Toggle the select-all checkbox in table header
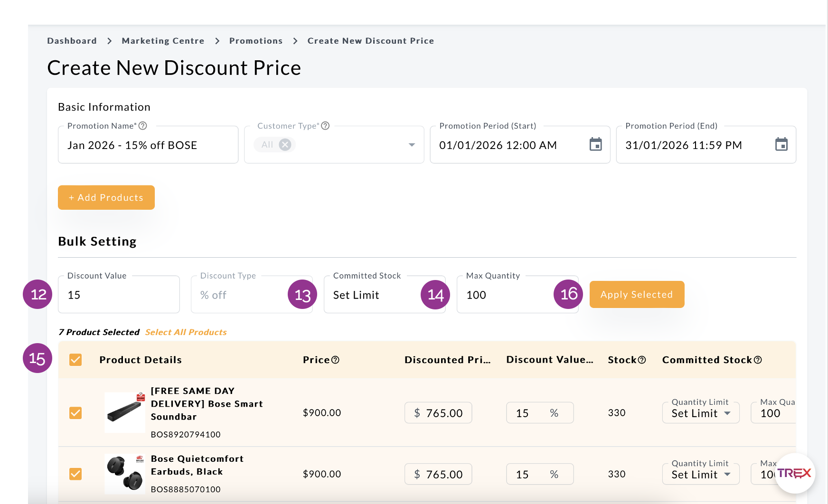Viewport: 828px width, 504px height. coord(75,360)
